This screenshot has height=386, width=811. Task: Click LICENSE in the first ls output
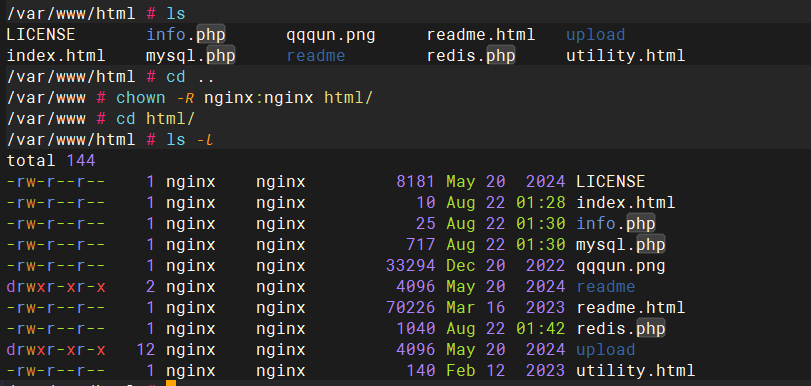point(41,35)
